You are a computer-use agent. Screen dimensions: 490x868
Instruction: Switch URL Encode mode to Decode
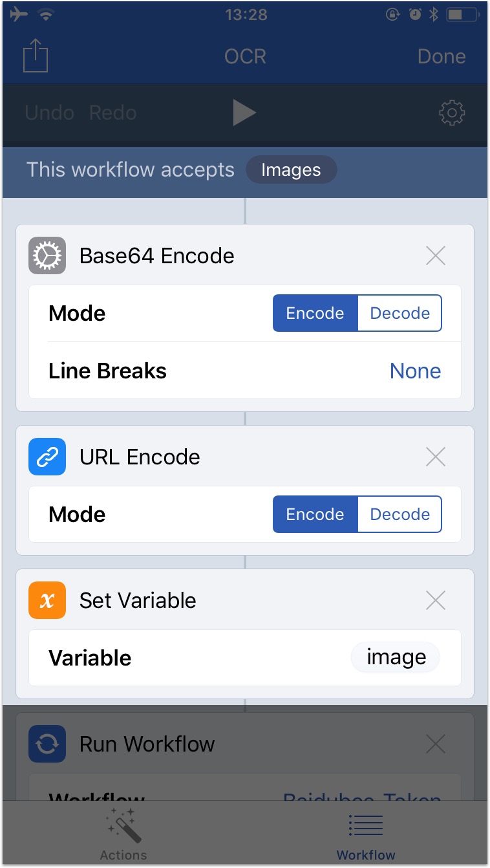click(399, 514)
